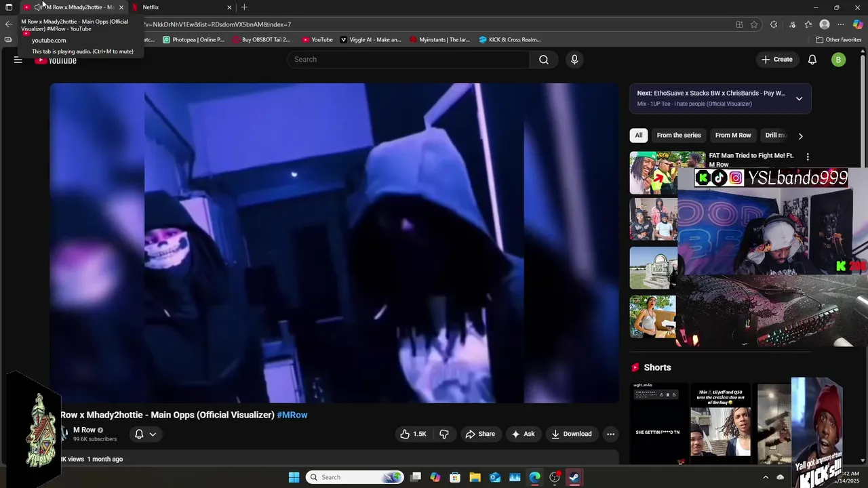The height and width of the screenshot is (488, 868).
Task: Expand the Next up playlist panel
Action: [x=799, y=98]
